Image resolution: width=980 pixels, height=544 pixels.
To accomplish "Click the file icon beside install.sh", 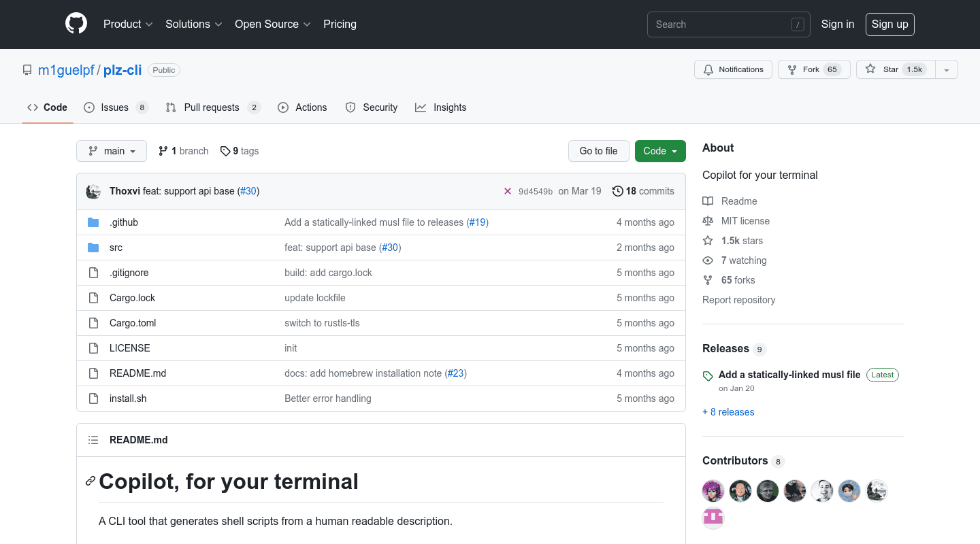I will (93, 398).
